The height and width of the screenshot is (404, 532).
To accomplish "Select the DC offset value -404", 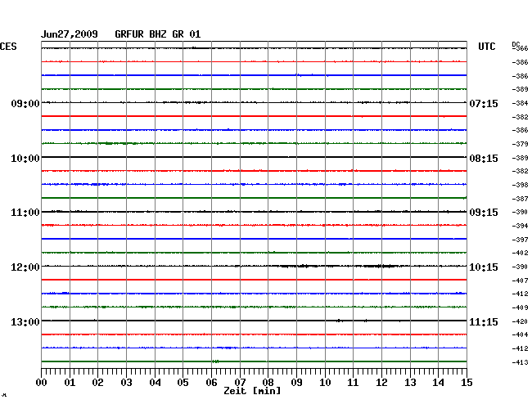I will point(520,334).
